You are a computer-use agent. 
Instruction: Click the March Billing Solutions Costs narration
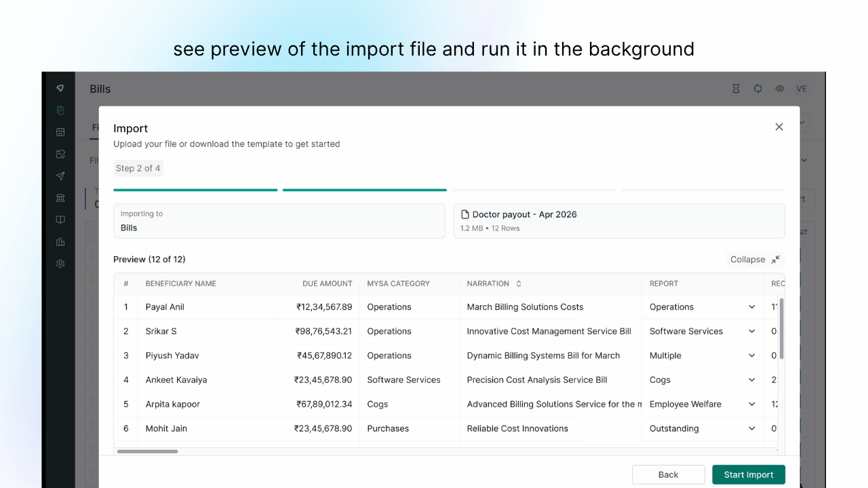(x=525, y=307)
